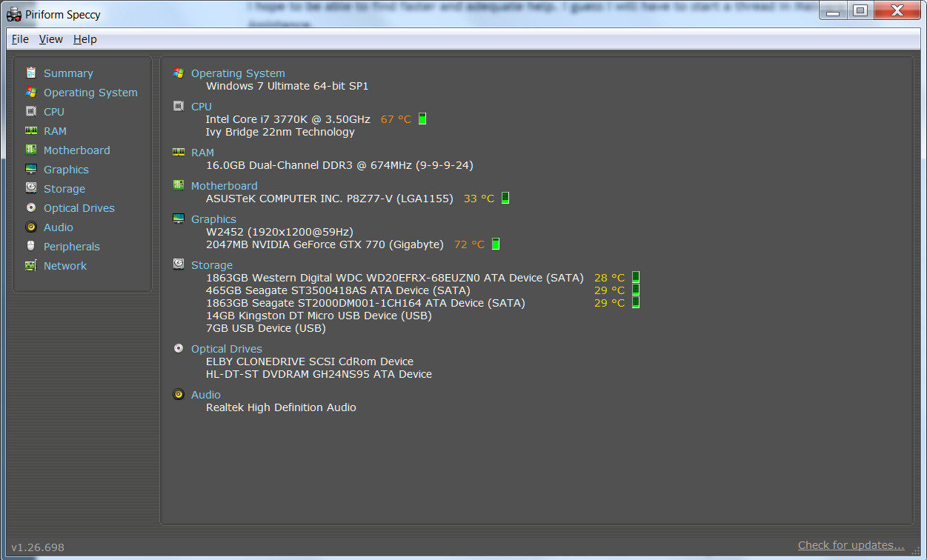Click the HL-DT-ST DVDRAM GH24NS95 entry
The image size is (927, 560).
tap(319, 374)
